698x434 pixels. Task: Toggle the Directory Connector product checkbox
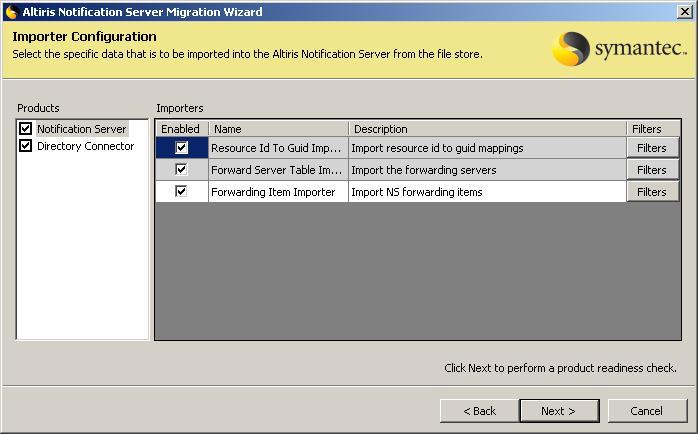(x=26, y=146)
